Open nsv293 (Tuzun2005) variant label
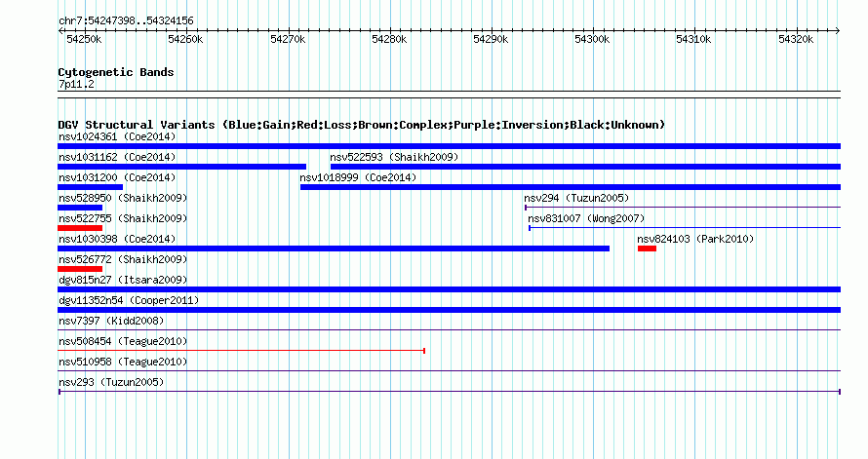The width and height of the screenshot is (868, 459). tap(111, 382)
